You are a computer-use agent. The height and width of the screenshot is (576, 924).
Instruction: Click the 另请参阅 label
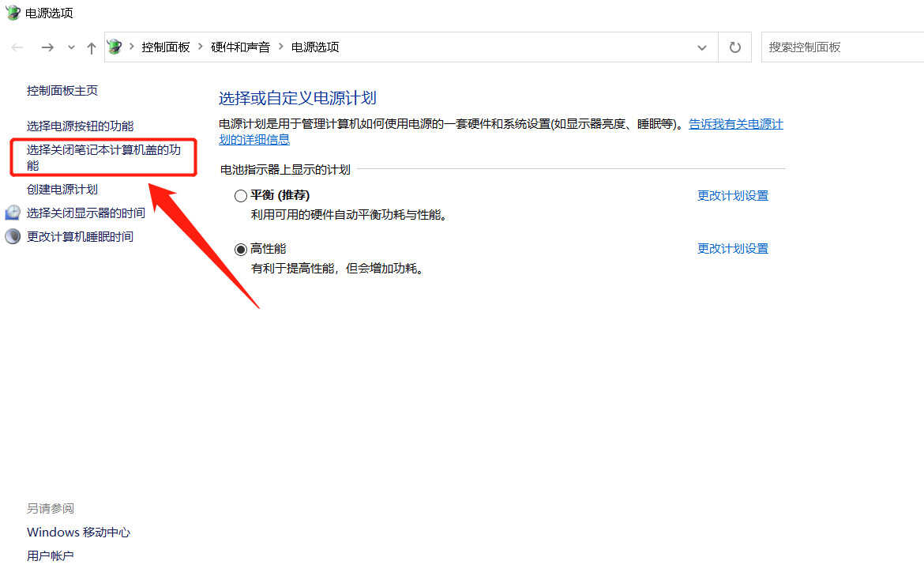coord(51,508)
